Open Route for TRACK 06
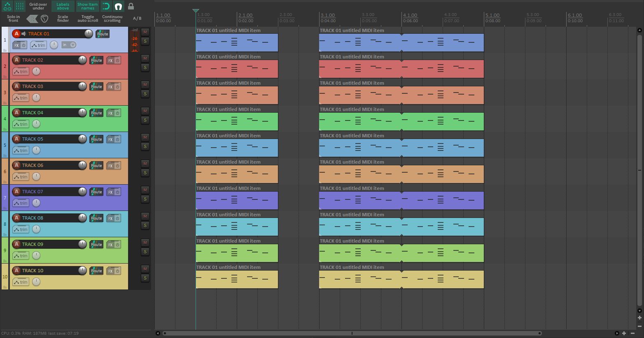The height and width of the screenshot is (338, 644). pos(96,166)
